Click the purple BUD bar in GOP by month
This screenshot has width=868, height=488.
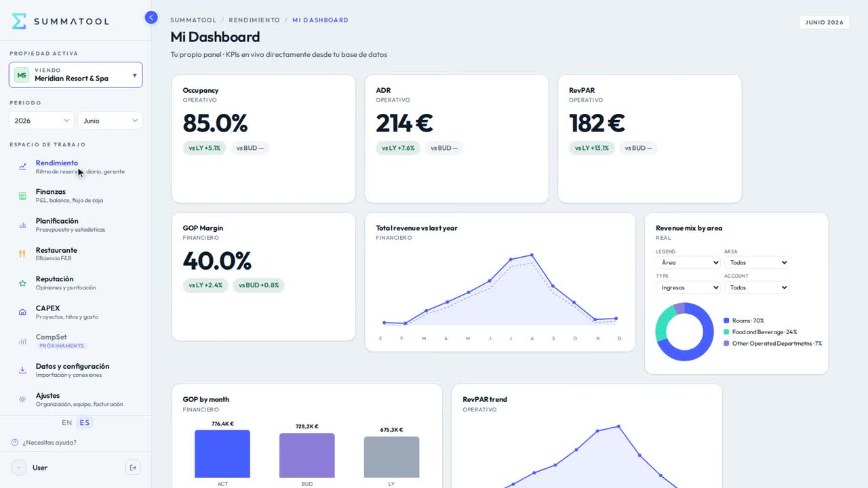pos(307,455)
